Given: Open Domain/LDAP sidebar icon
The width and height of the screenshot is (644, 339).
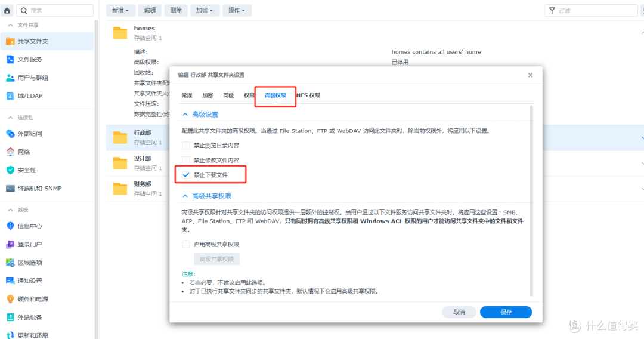Looking at the screenshot, I should pos(10,95).
